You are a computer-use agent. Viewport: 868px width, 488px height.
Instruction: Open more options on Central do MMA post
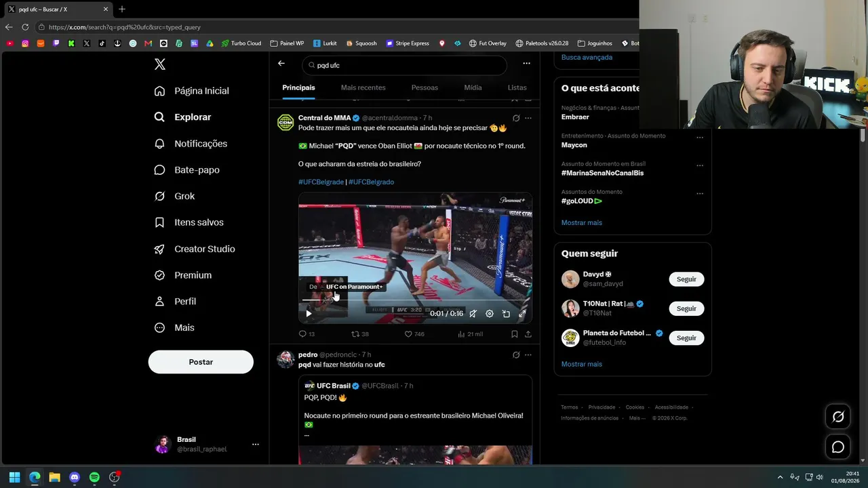coord(528,118)
